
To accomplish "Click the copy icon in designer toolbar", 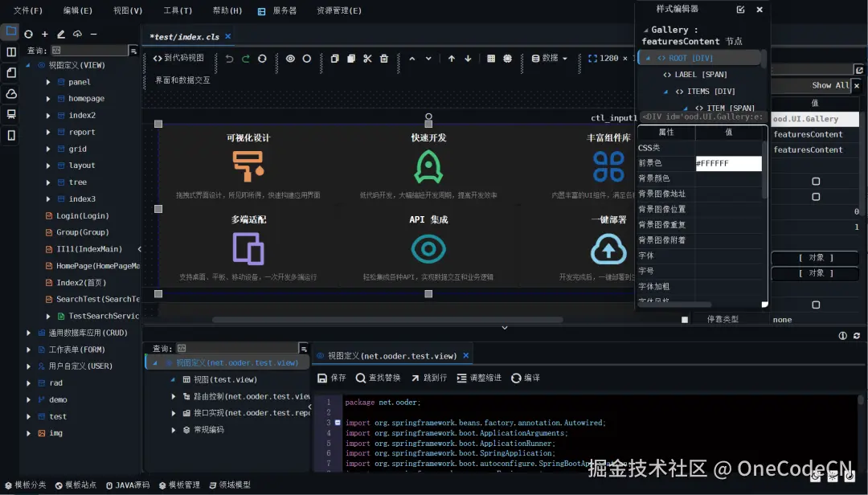I will pyautogui.click(x=334, y=59).
